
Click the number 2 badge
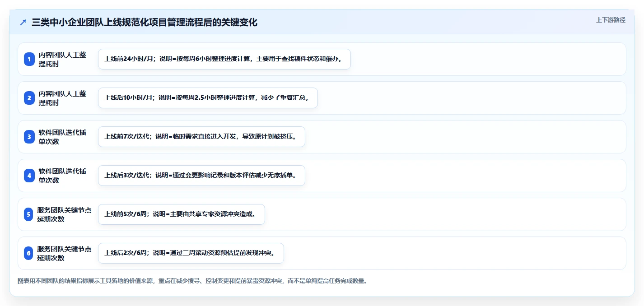click(29, 98)
